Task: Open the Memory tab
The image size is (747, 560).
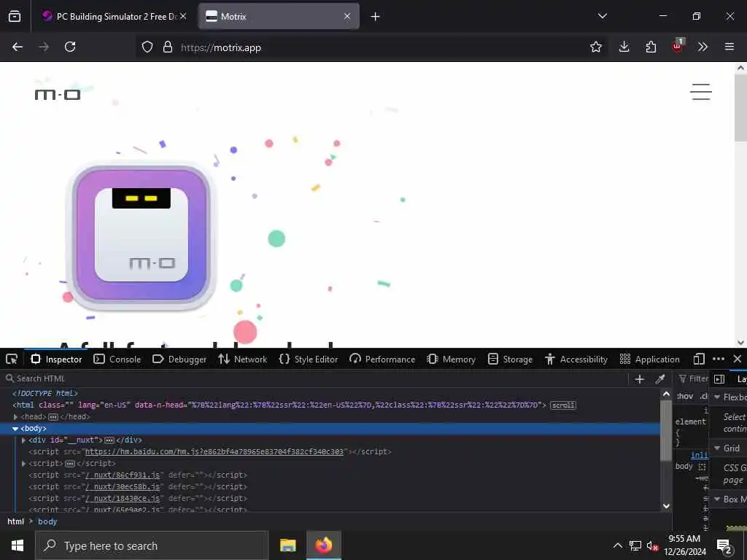Action: point(451,359)
